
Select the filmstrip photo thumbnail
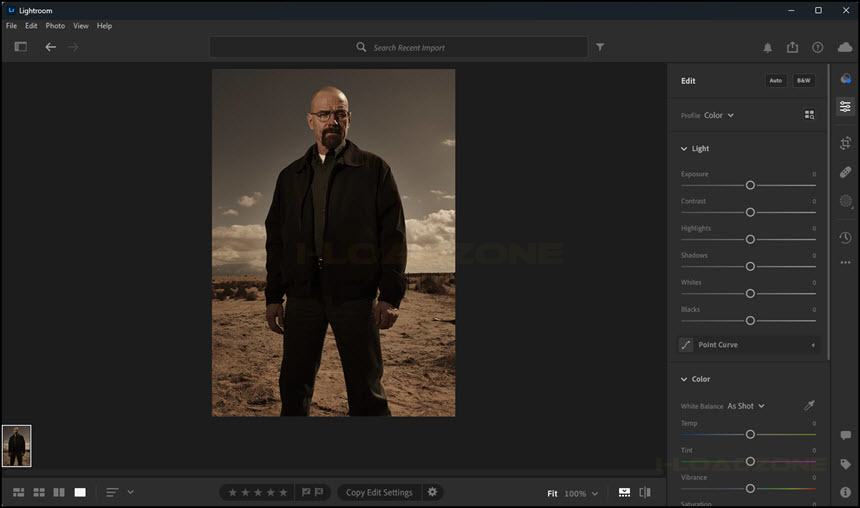pos(16,446)
